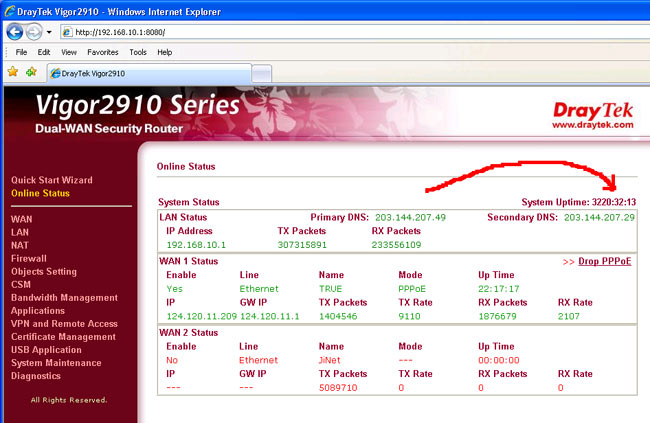Open Online Status in sidebar
The height and width of the screenshot is (423, 650).
pyautogui.click(x=40, y=193)
